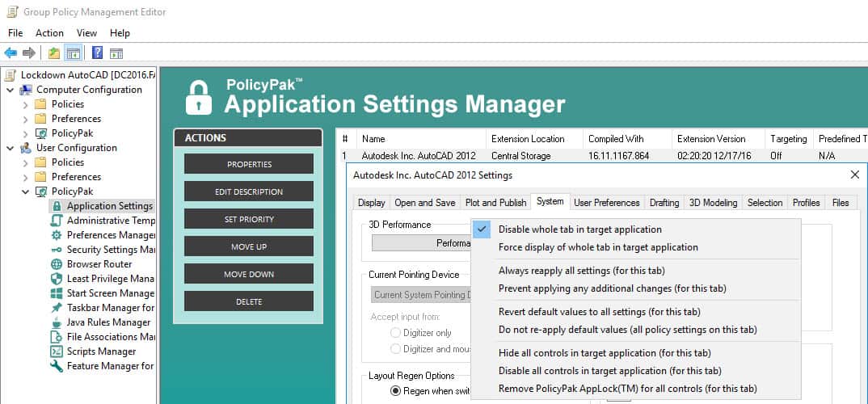Click the Computer Configuration icon
The width and height of the screenshot is (868, 404).
click(x=26, y=90)
